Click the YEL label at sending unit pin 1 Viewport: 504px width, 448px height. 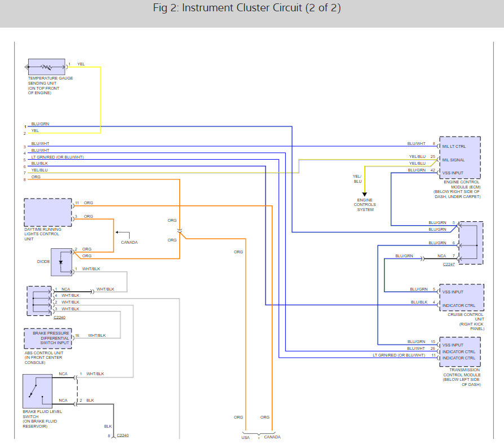(81, 64)
